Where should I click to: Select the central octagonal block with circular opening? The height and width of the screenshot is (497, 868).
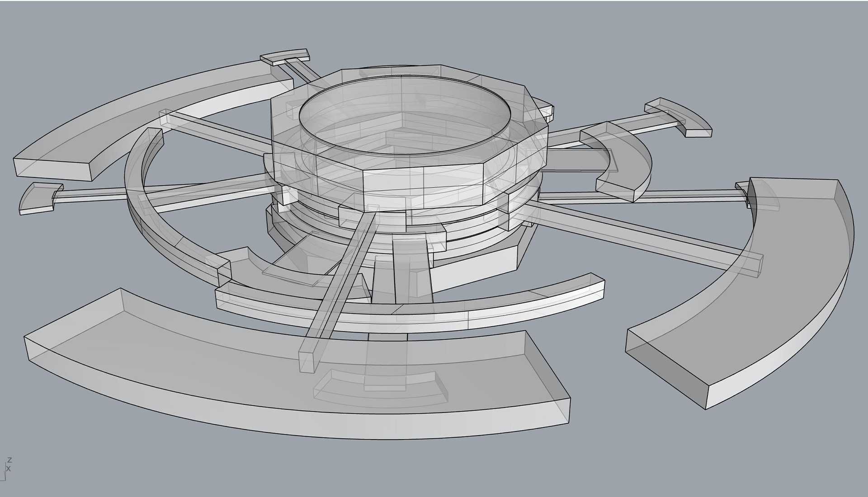pos(409,138)
